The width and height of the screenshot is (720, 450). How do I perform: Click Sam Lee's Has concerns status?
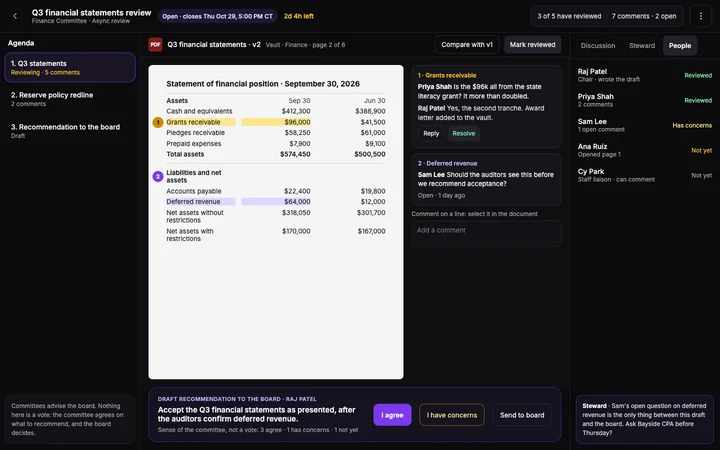pos(692,125)
